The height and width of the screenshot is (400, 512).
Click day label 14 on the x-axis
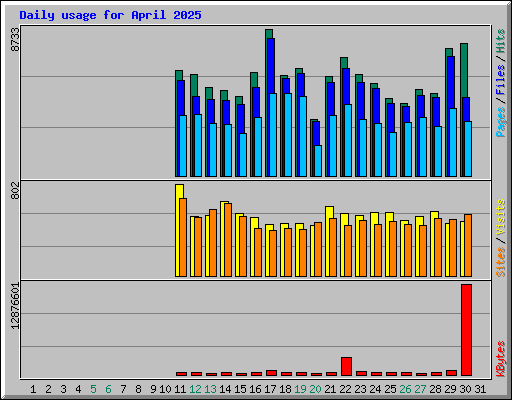point(225,389)
